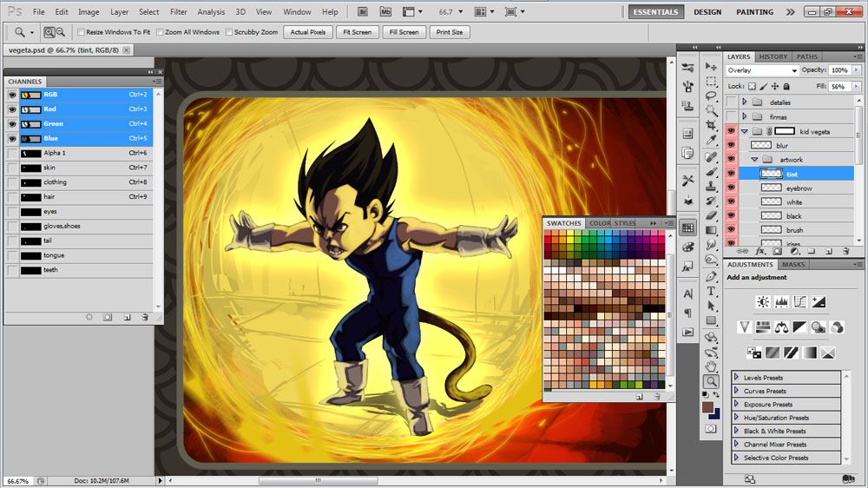Screen dimensions: 868x488
Task: Collapse the artwork layer group
Action: coord(754,160)
